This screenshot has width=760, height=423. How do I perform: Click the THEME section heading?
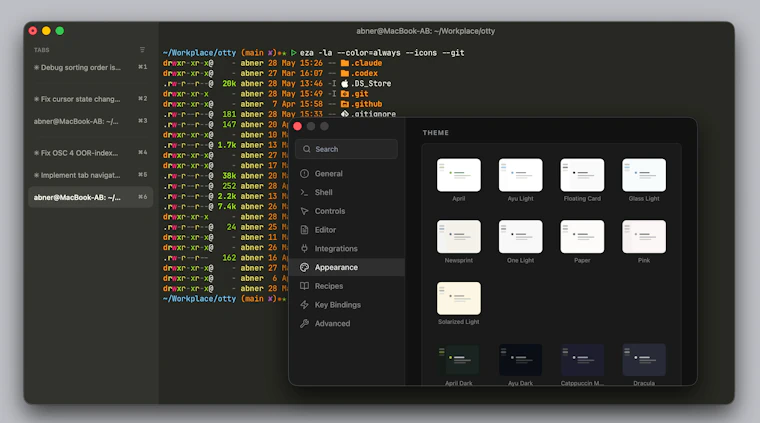[x=436, y=133]
